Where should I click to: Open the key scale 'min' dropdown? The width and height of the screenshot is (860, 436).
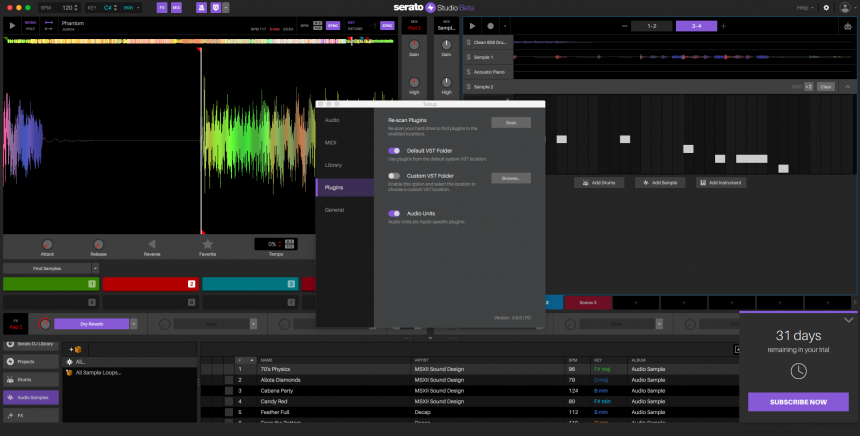[130, 8]
